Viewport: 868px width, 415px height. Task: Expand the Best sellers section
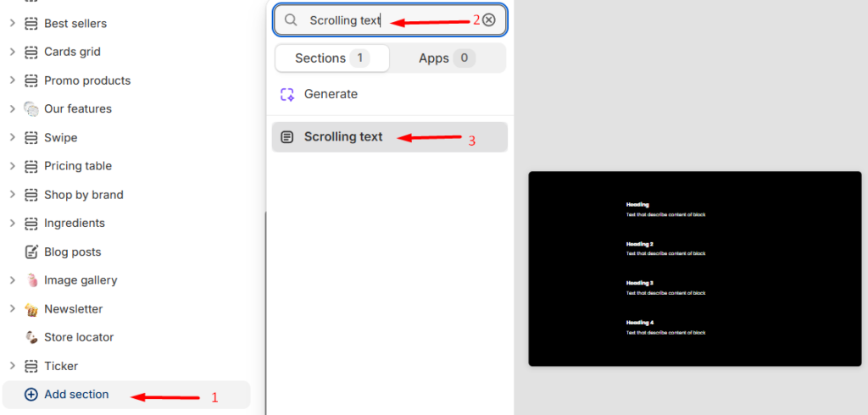12,23
